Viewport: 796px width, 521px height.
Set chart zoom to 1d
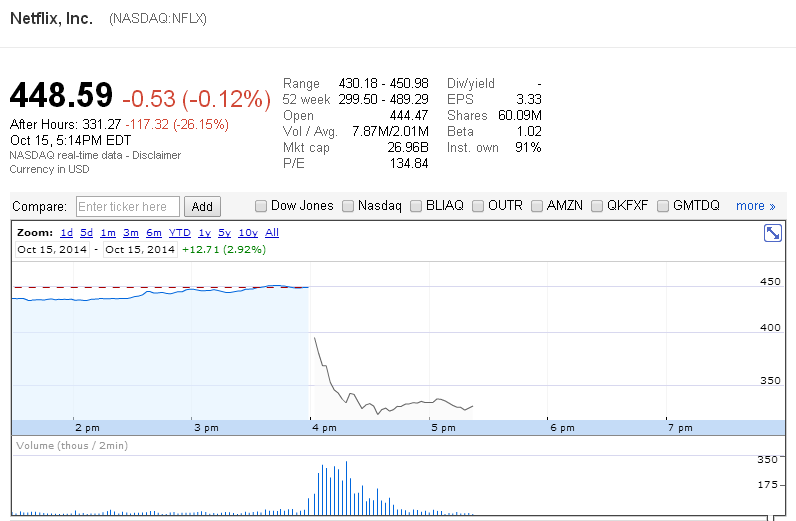tap(67, 233)
